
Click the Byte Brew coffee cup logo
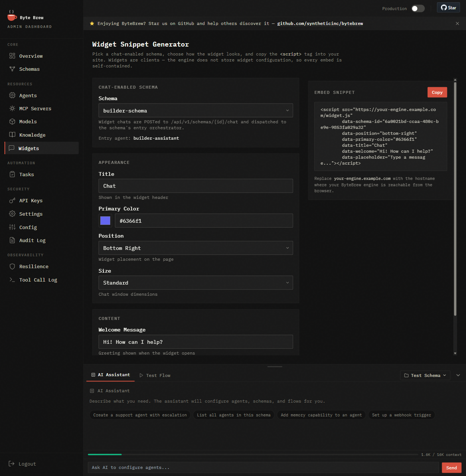click(12, 16)
